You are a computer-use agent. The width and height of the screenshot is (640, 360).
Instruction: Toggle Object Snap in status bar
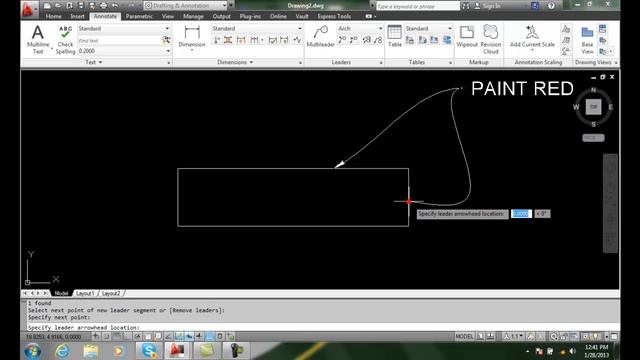(x=148, y=337)
